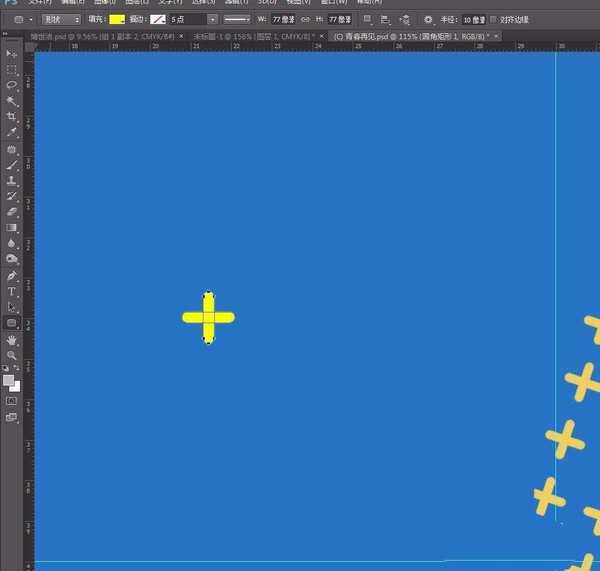Select the Dodge tool
The image size is (600, 571).
pos(11,259)
